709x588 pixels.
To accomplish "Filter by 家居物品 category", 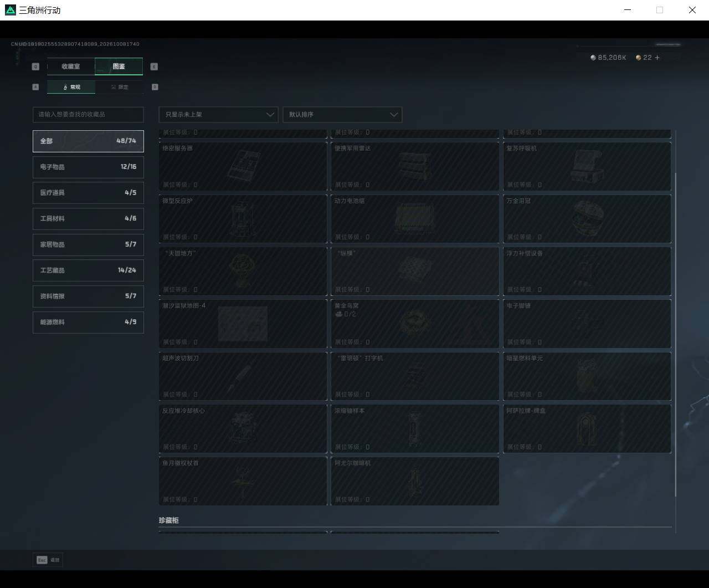I will 88,244.
